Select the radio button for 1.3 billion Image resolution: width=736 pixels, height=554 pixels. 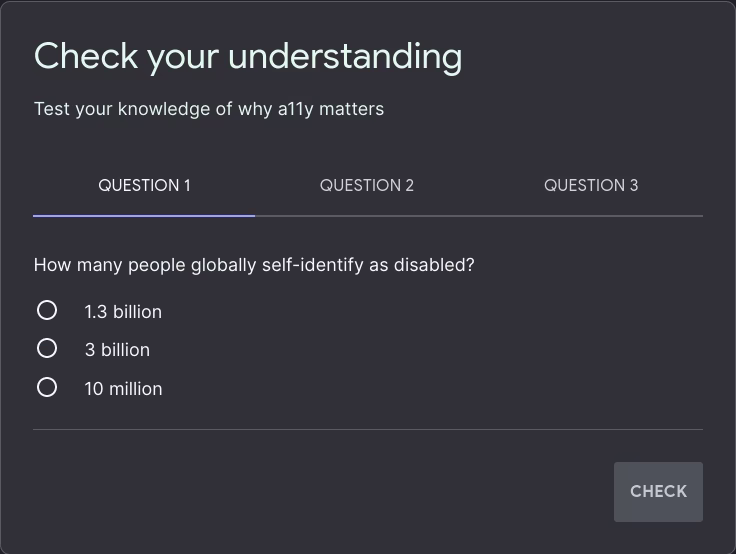pos(47,311)
